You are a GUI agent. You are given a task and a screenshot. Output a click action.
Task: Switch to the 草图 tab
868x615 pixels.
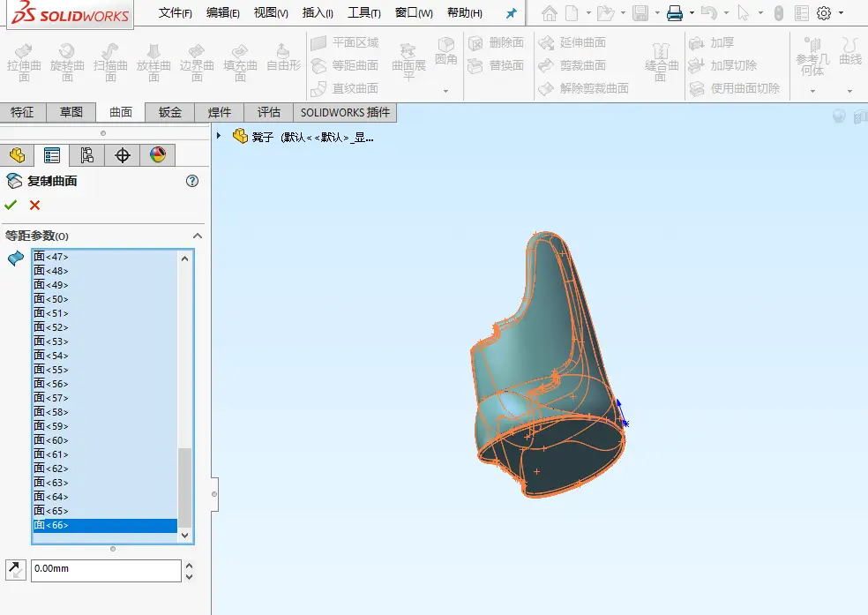click(71, 112)
